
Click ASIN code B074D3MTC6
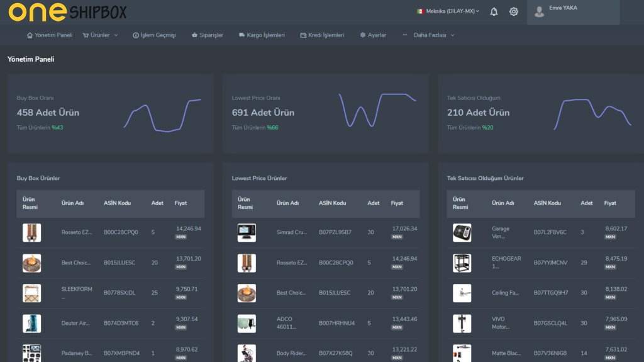click(121, 324)
